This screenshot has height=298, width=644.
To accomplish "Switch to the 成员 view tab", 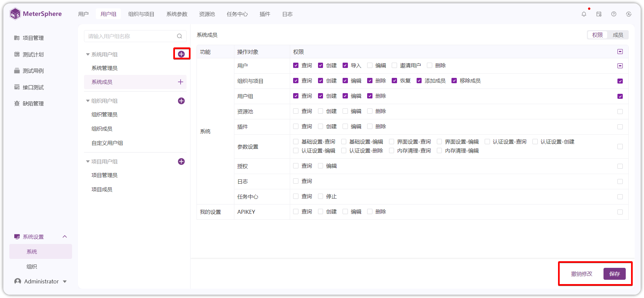I will (x=618, y=35).
